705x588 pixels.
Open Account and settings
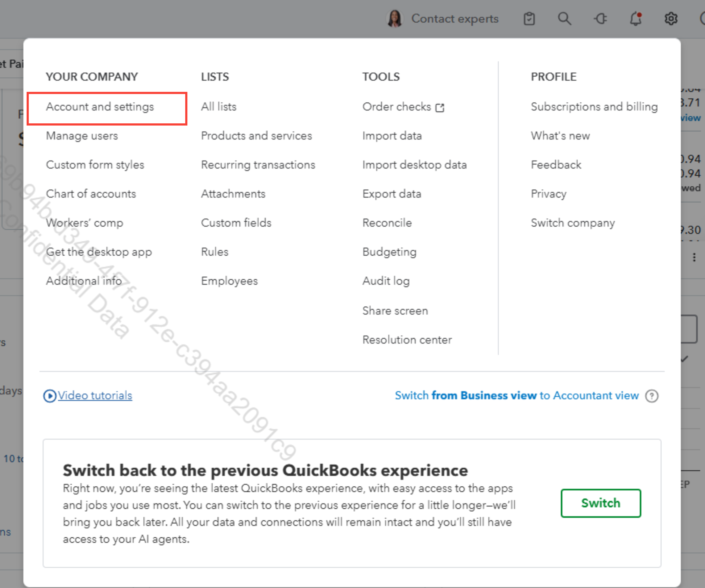100,107
